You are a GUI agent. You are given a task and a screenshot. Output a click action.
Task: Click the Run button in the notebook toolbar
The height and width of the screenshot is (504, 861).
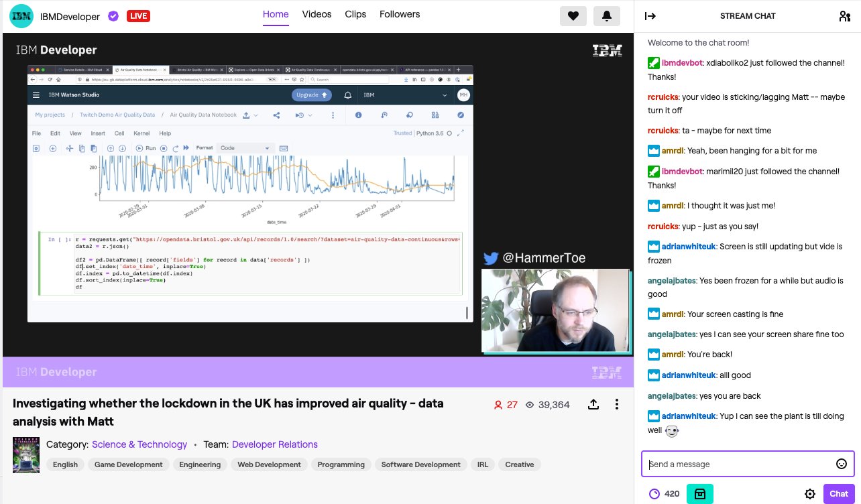tap(146, 148)
